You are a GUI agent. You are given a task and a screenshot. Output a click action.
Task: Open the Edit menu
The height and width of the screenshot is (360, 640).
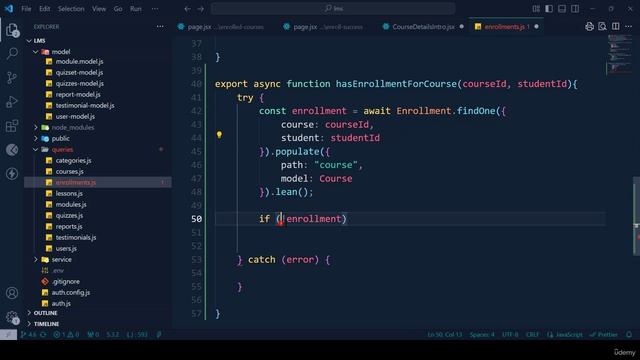pyautogui.click(x=44, y=9)
